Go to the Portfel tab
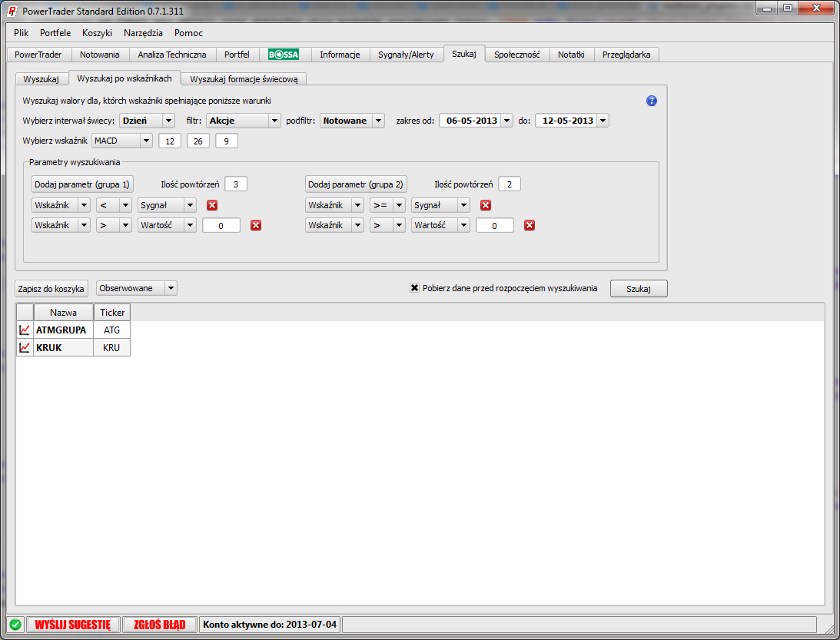840x640 pixels. coord(237,55)
